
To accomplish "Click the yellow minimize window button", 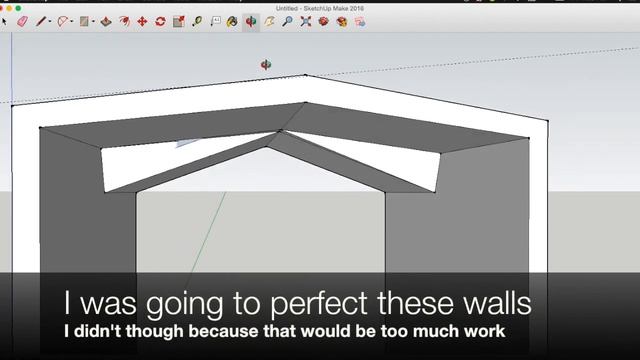I will coord(9,8).
